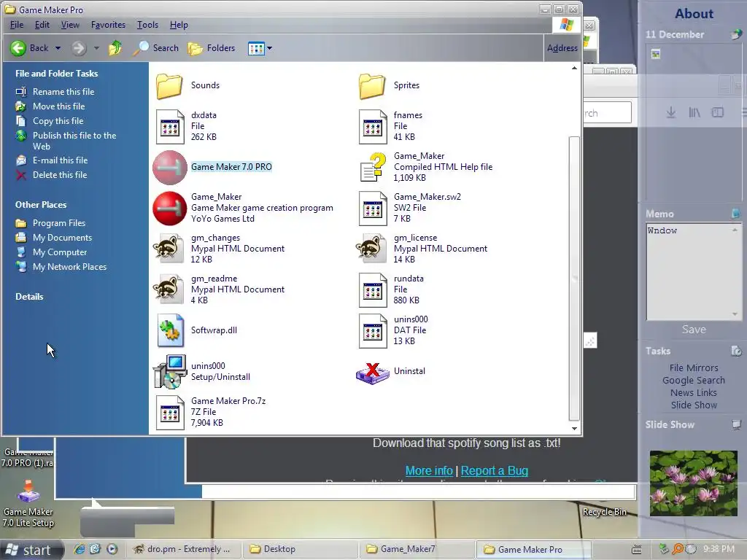Image resolution: width=747 pixels, height=560 pixels.
Task: Click Rename this file task
Action: 63,92
